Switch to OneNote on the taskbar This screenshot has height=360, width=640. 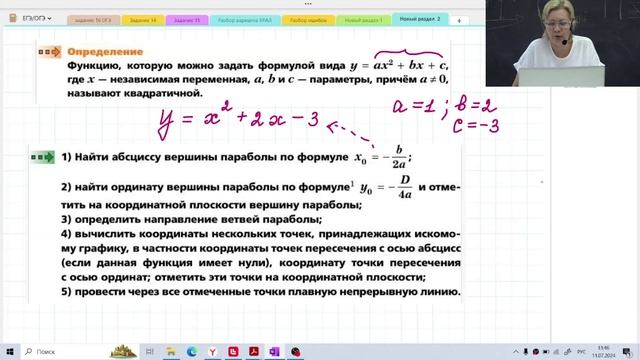click(x=274, y=351)
